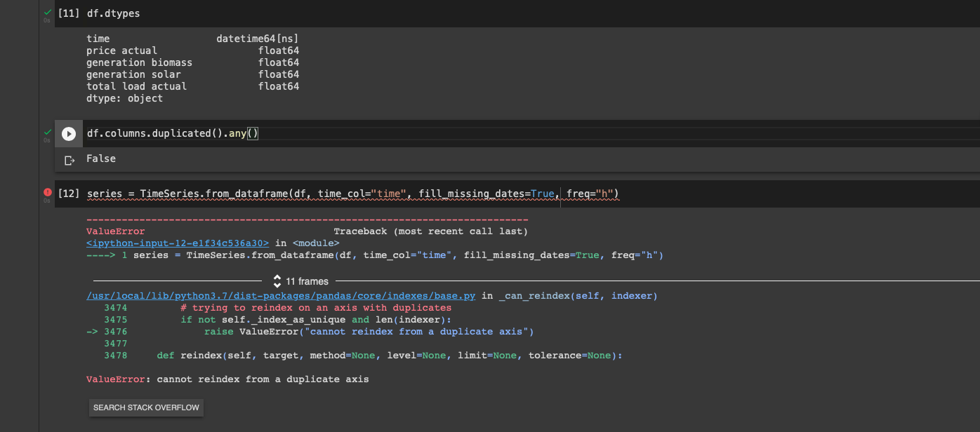Click the df.dtypes code cell

click(x=112, y=13)
